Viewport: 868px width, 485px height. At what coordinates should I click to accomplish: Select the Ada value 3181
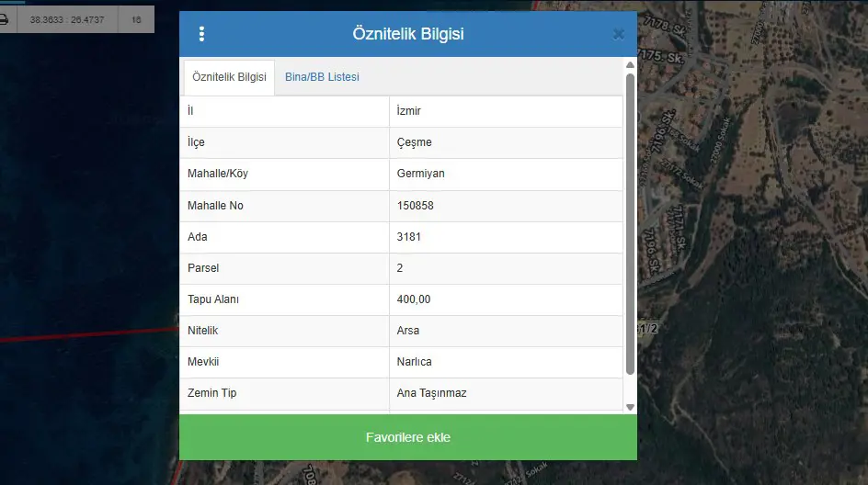point(506,237)
